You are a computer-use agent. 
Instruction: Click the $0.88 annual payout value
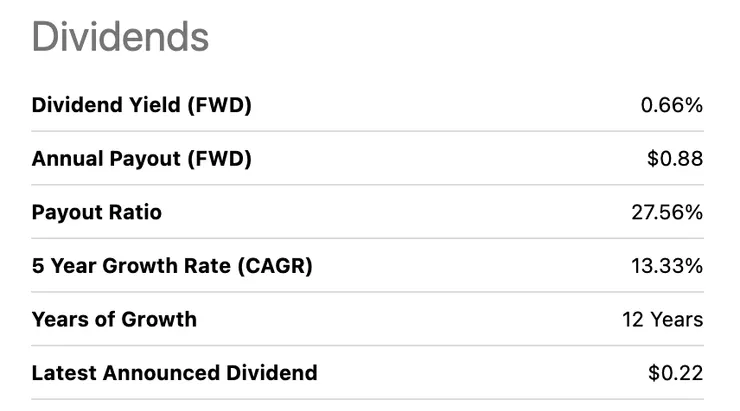tap(675, 159)
